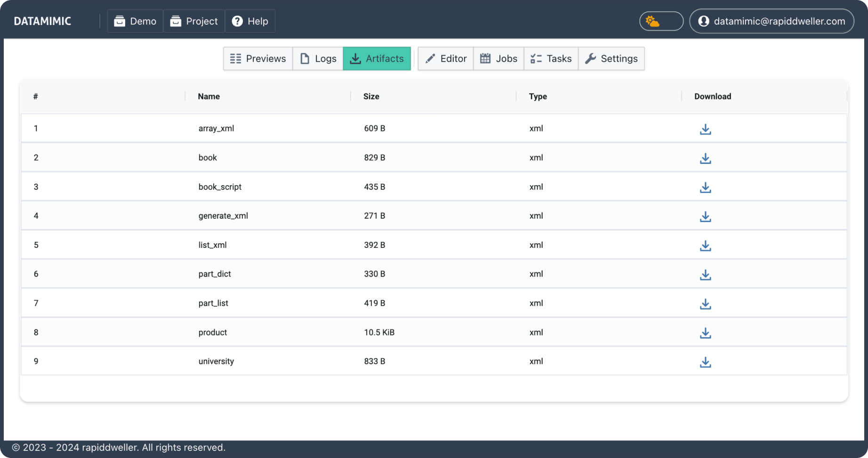Download the part_list artifact
868x458 pixels.
point(705,304)
